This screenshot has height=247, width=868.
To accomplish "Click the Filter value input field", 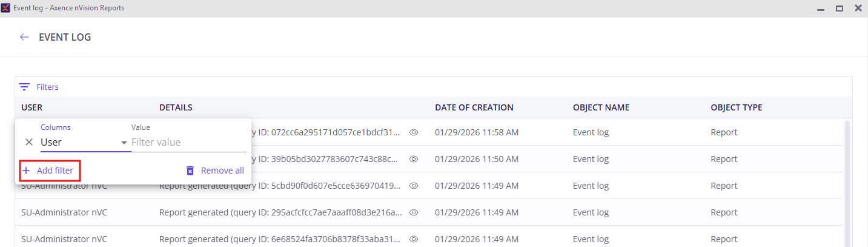I will point(188,142).
